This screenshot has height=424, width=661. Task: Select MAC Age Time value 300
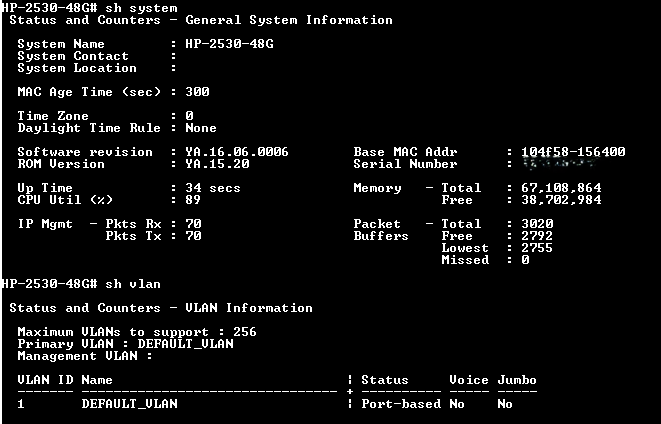[197, 92]
